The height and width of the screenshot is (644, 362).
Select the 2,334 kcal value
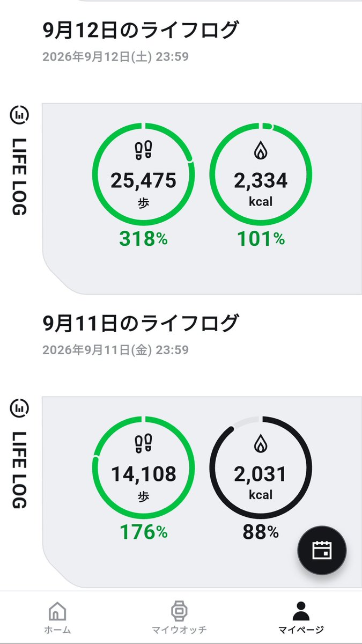tap(261, 181)
